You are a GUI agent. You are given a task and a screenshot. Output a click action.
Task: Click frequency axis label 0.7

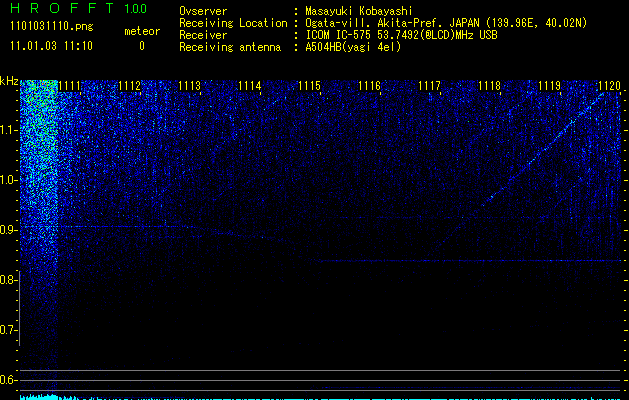[7, 330]
